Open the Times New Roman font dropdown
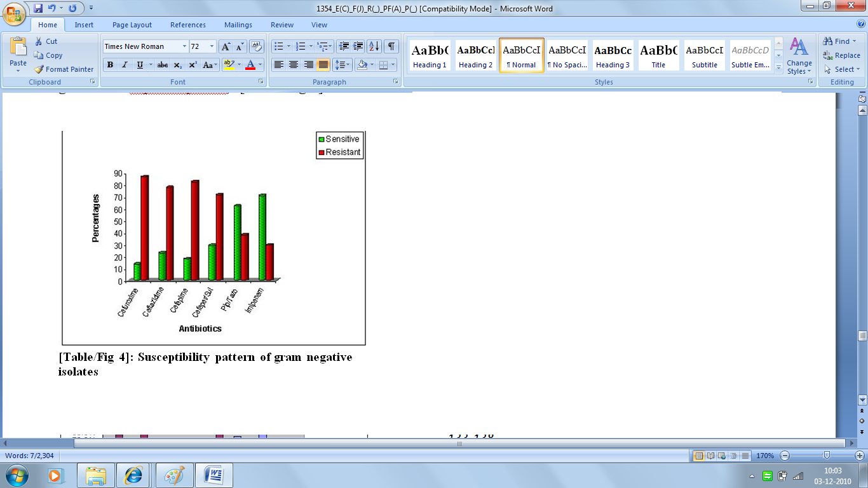Image resolution: width=868 pixels, height=488 pixels. tap(184, 46)
